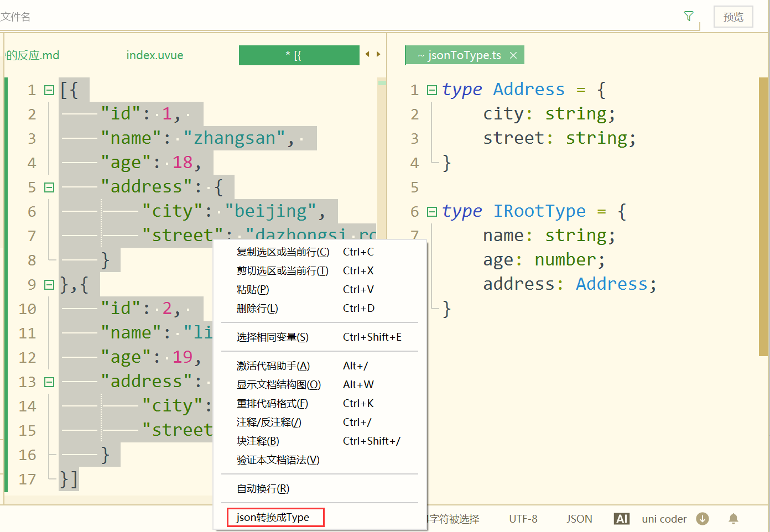Select 重排代码格式 in the context menu
The height and width of the screenshot is (532, 770).
(x=273, y=404)
